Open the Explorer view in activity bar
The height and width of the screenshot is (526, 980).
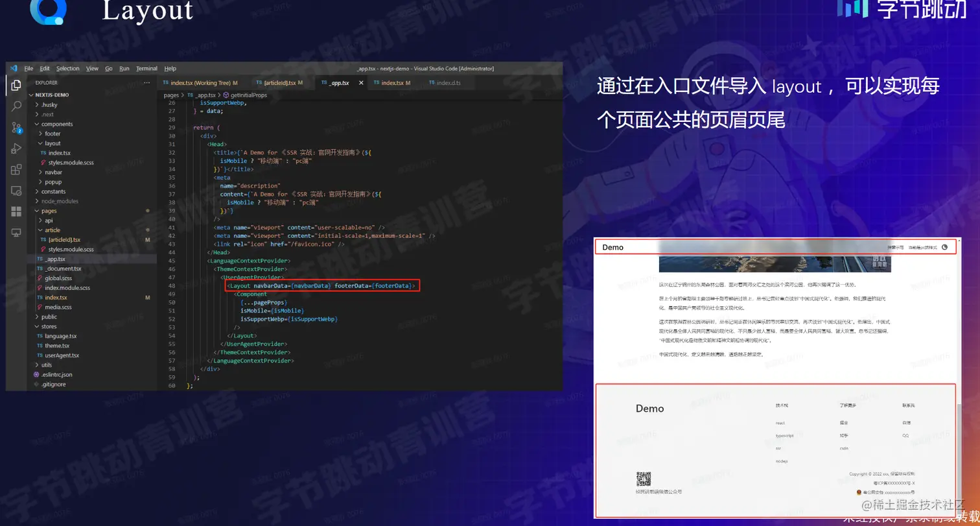click(x=16, y=85)
